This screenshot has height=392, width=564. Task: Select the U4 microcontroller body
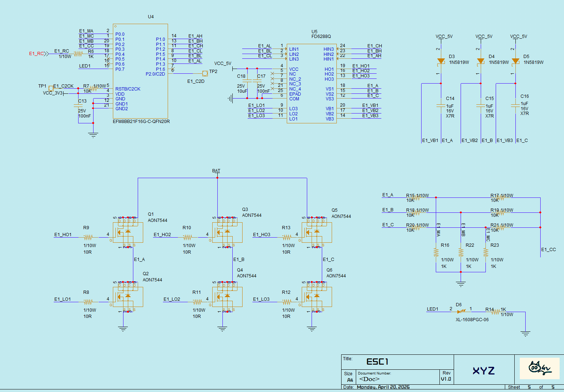(140, 71)
